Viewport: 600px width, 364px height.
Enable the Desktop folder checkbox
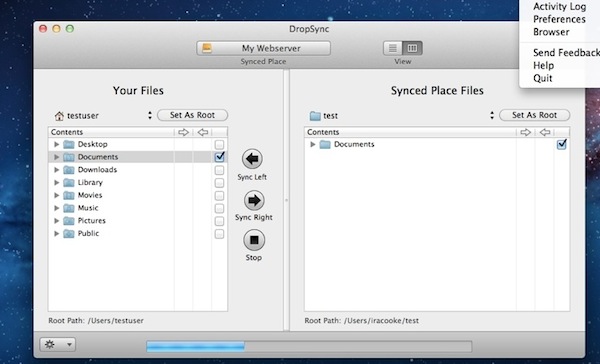click(219, 145)
